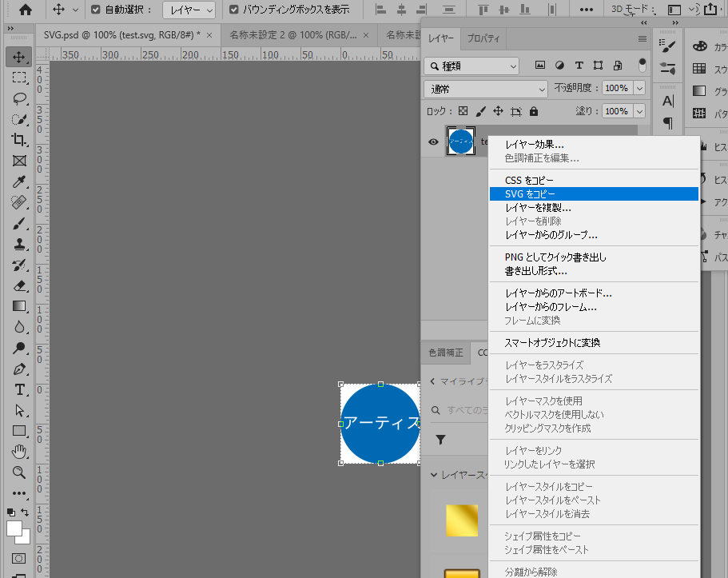Go back to マイライブラリ in the library panel
This screenshot has height=578, width=728.
pyautogui.click(x=432, y=381)
